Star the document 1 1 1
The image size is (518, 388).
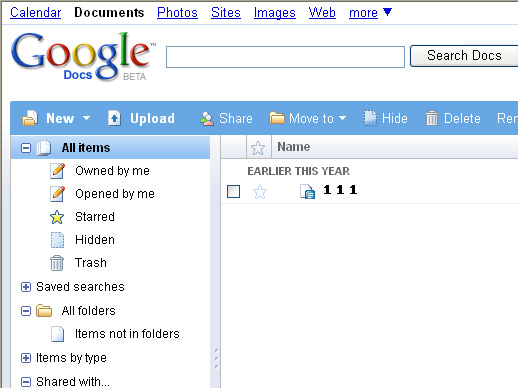point(260,192)
